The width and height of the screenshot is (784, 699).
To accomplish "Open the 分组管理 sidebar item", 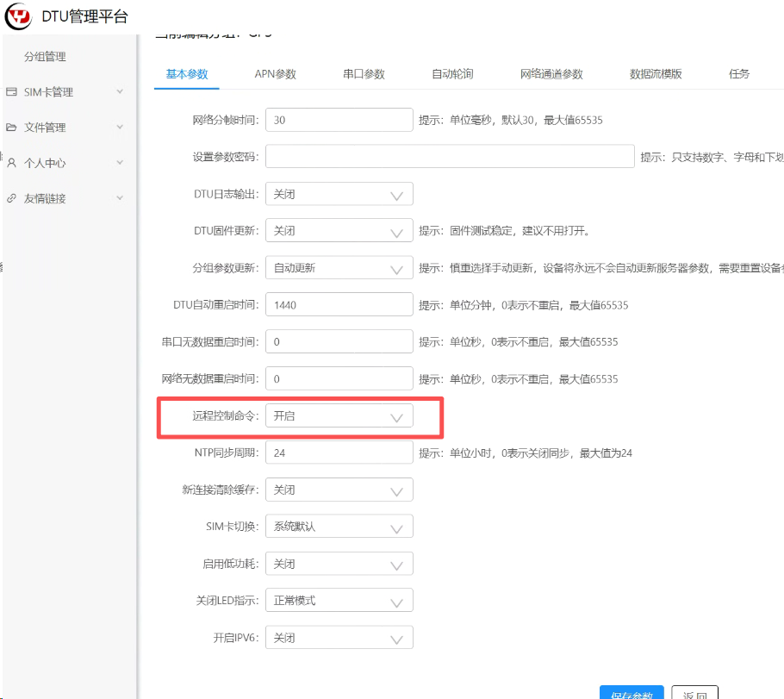I will [45, 57].
